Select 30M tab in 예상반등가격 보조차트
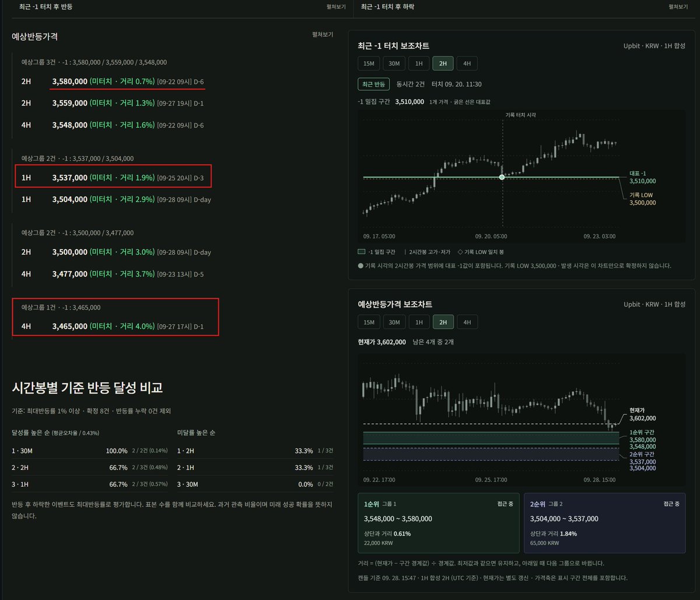The image size is (700, 600). (x=394, y=322)
